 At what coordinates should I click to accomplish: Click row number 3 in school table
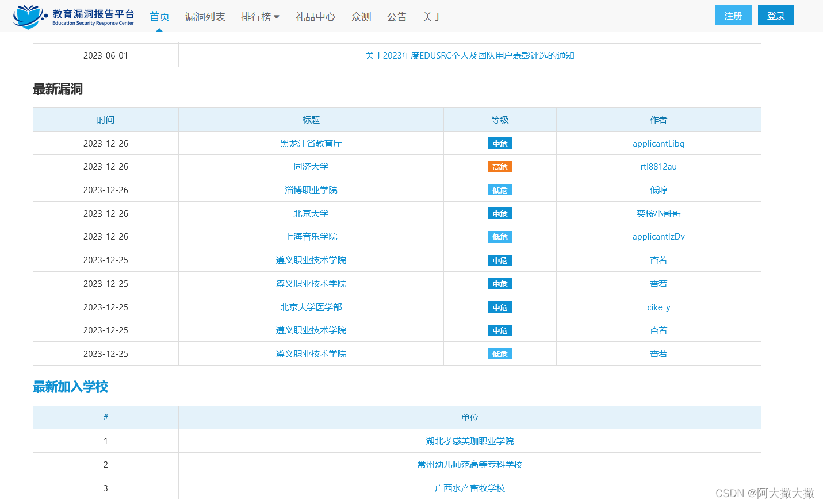click(106, 488)
